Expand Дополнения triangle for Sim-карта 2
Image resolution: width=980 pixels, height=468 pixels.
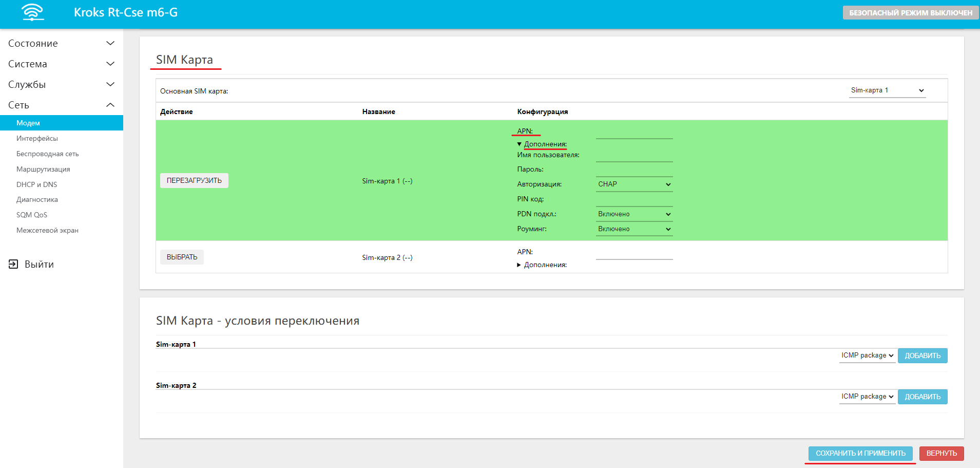point(520,265)
